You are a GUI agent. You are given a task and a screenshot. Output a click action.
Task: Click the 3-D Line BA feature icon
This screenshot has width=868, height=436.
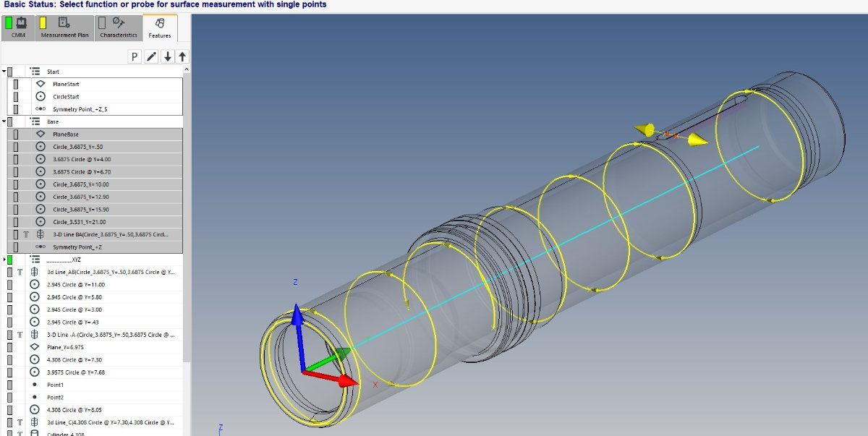(41, 234)
